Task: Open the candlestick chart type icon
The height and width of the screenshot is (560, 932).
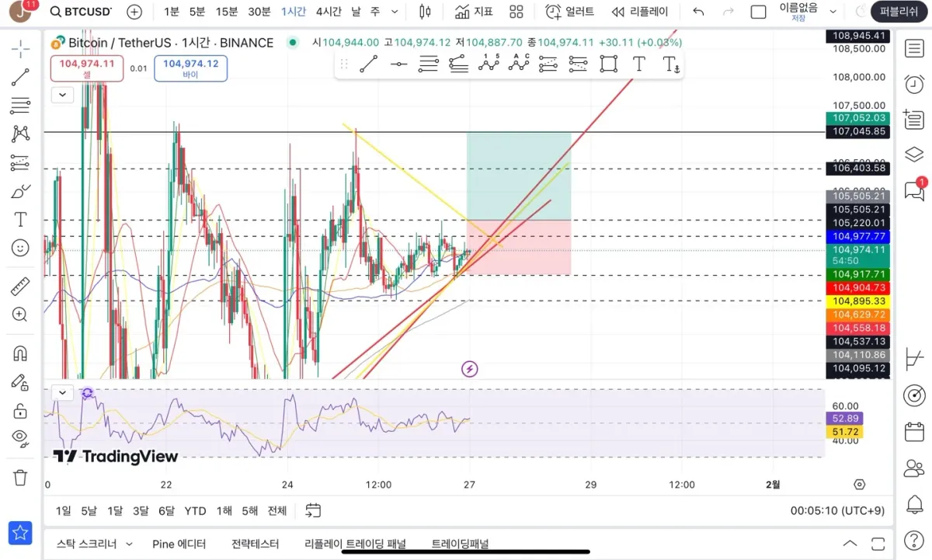Action: [x=424, y=12]
